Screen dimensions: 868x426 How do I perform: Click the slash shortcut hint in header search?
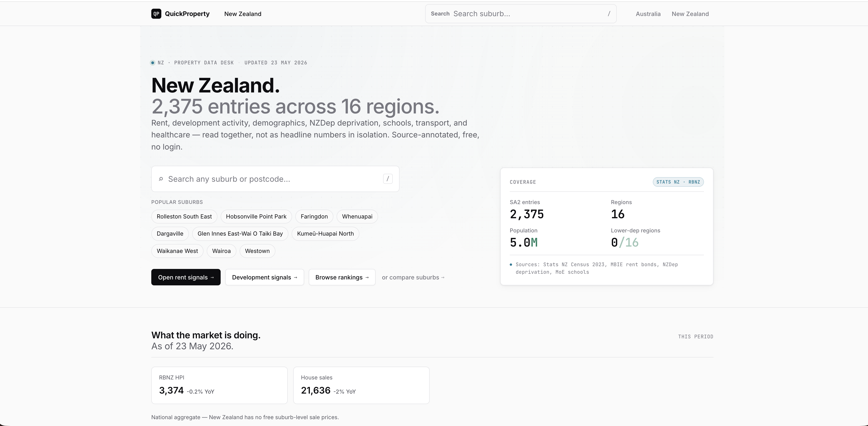click(609, 13)
